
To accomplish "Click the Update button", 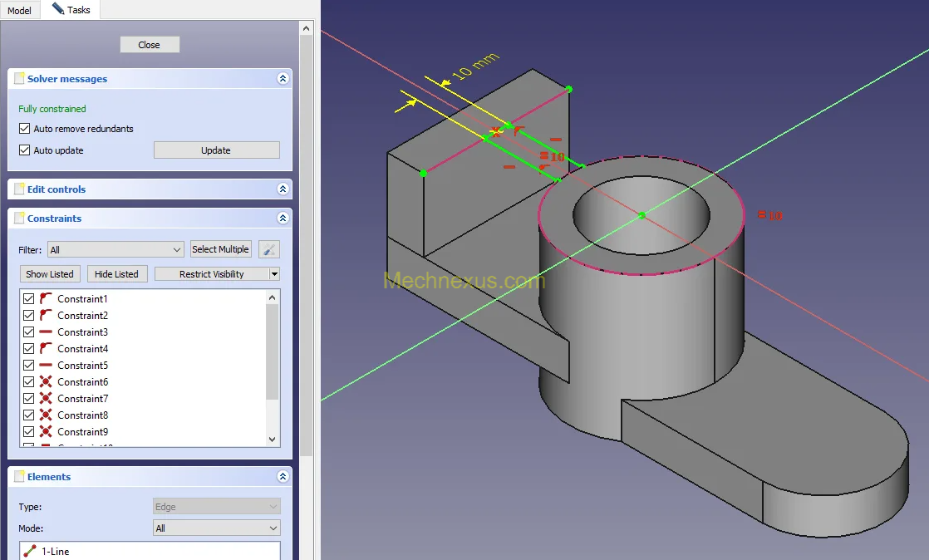I will point(216,150).
